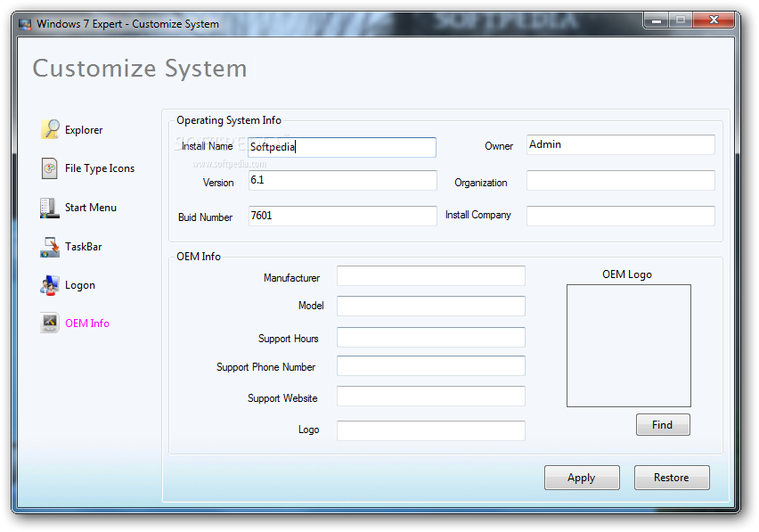Focus the Build Number field
The height and width of the screenshot is (532, 759).
point(343,216)
